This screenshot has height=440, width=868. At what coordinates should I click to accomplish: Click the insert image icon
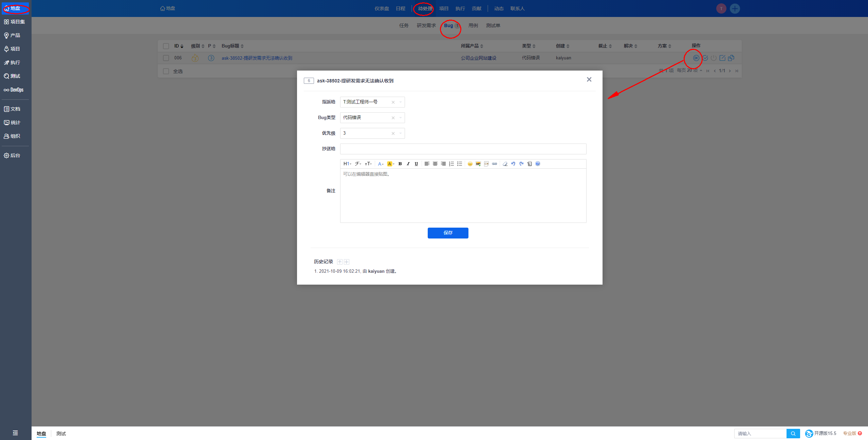(478, 164)
